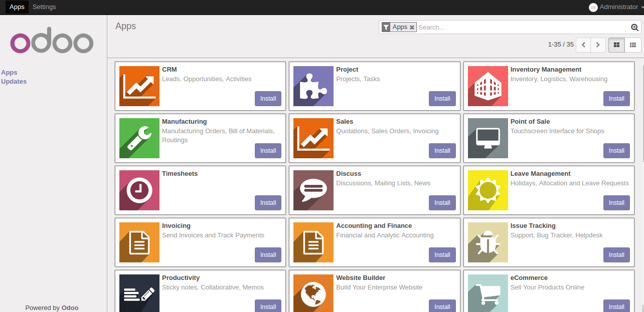644x312 pixels.
Task: Open the Apps top menu
Action: pyautogui.click(x=17, y=7)
